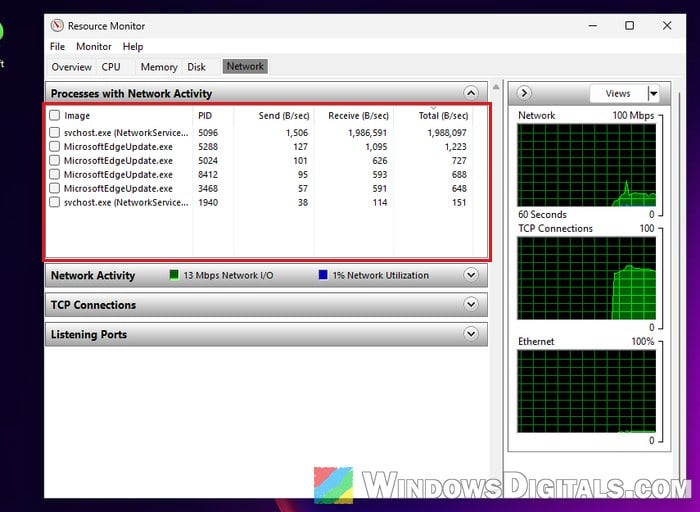This screenshot has width=700, height=512.
Task: Select the total value 1,988,097
Action: pyautogui.click(x=447, y=133)
